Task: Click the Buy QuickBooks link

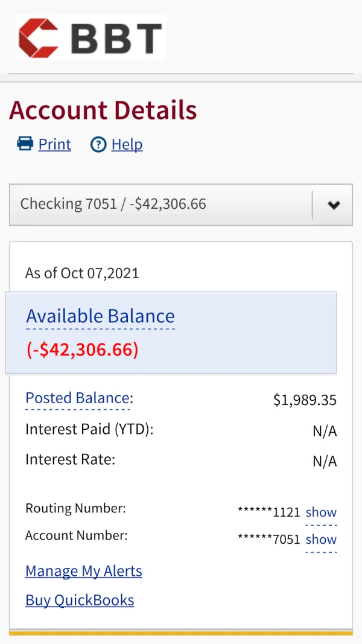Action: point(80,600)
